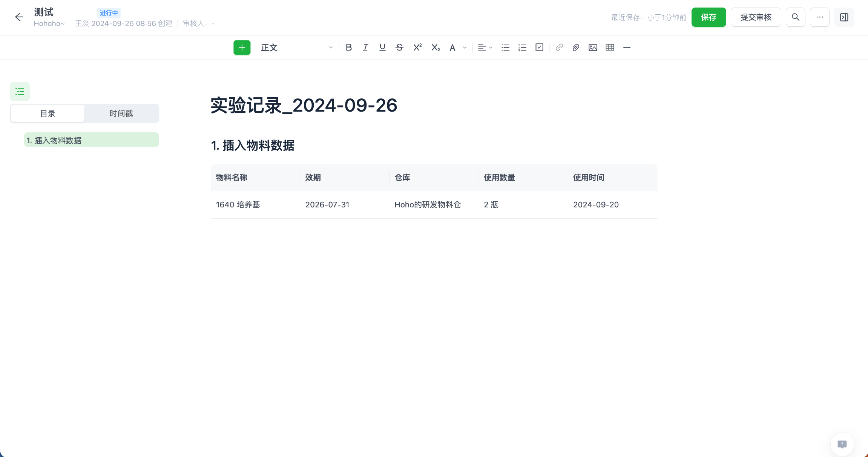The width and height of the screenshot is (868, 457).
Task: Expand the text alignment dropdown
Action: point(485,48)
